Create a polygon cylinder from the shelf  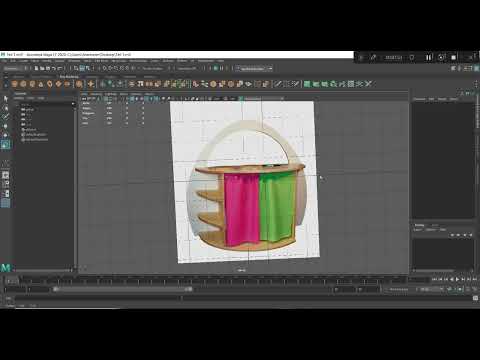tap(32, 84)
